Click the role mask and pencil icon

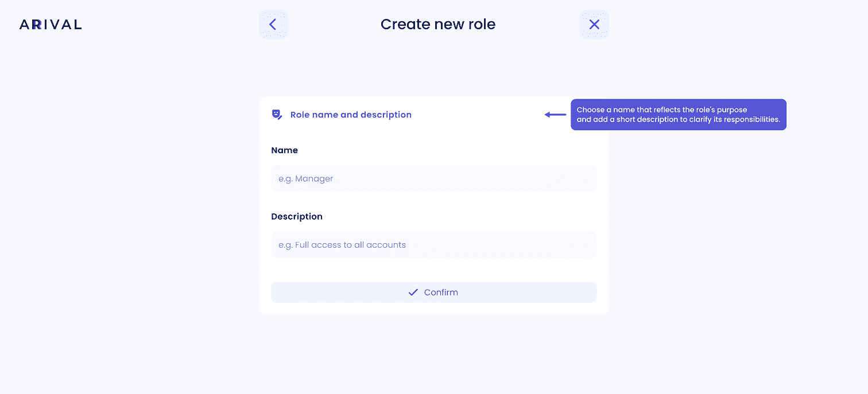tap(277, 115)
